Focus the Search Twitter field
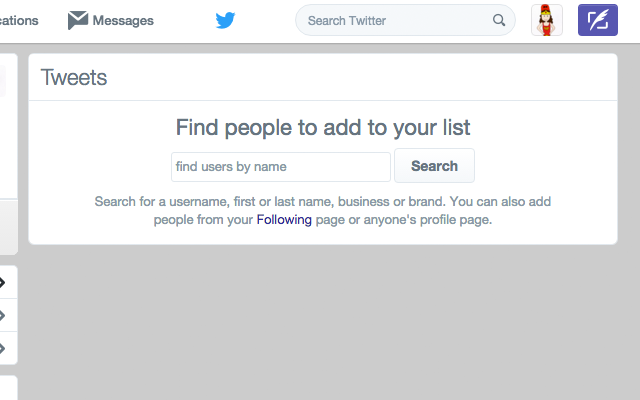The height and width of the screenshot is (400, 640). point(405,20)
